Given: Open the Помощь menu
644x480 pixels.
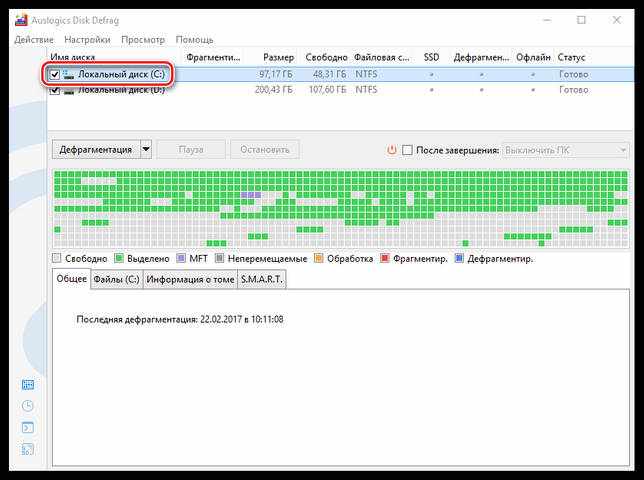Looking at the screenshot, I should pyautogui.click(x=194, y=40).
